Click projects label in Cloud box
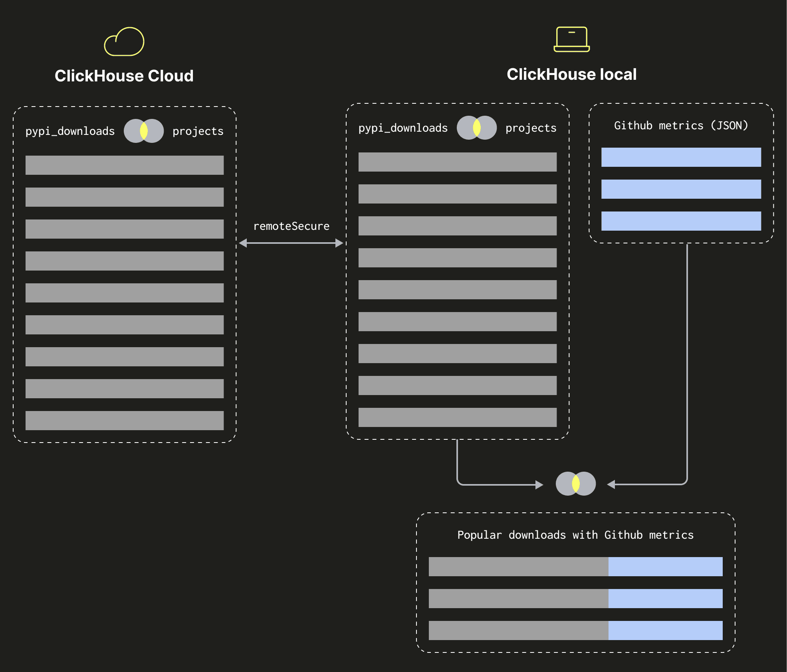787x672 pixels. (x=198, y=131)
